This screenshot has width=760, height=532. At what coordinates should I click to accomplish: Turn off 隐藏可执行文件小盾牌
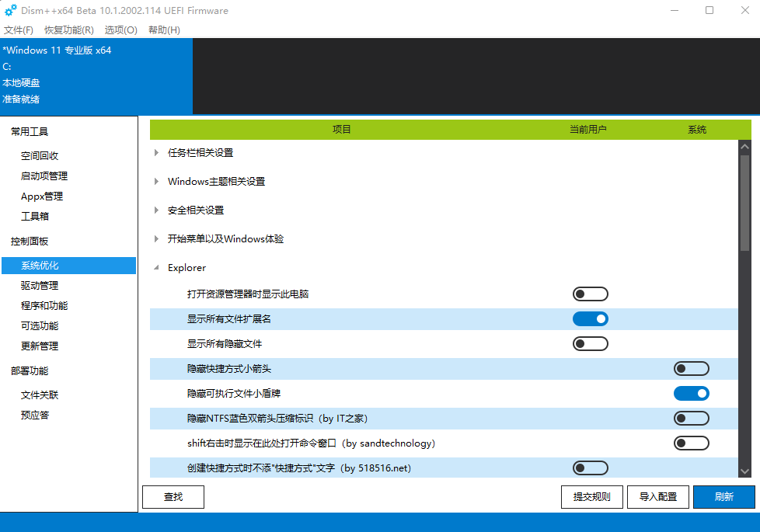click(x=691, y=393)
